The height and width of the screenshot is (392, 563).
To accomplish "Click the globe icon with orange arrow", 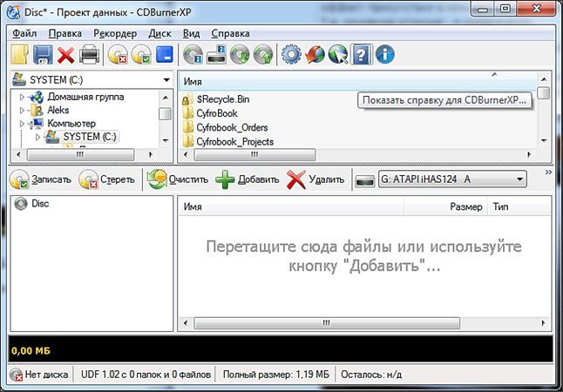I will [315, 55].
